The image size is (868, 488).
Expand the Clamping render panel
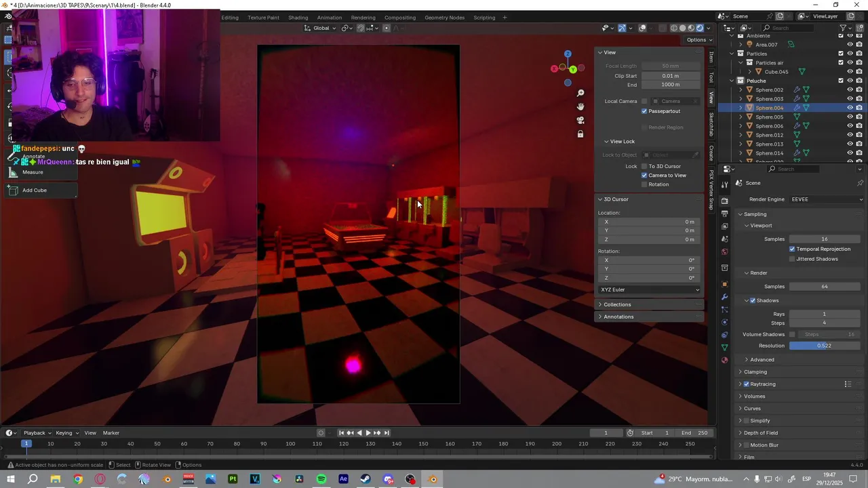755,372
